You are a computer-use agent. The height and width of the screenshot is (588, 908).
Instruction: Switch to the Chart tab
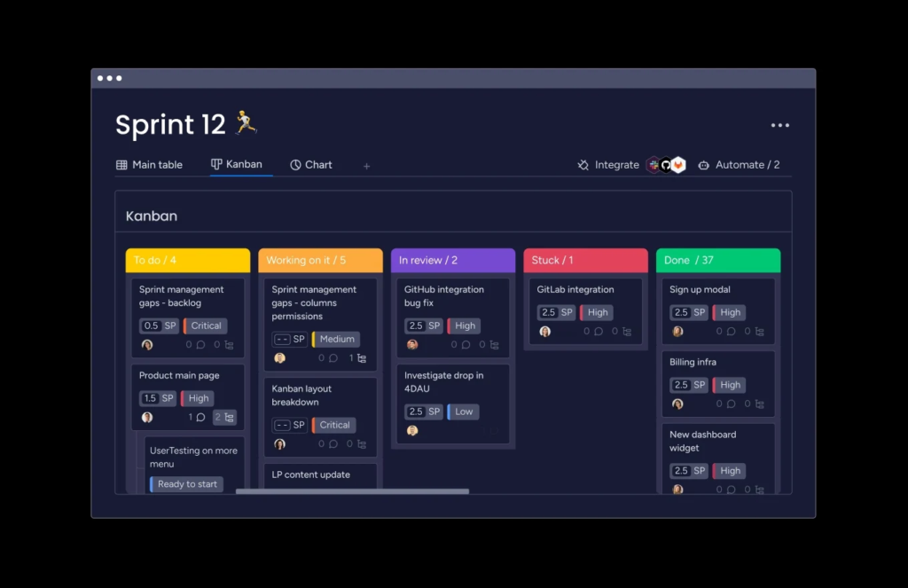[311, 165]
